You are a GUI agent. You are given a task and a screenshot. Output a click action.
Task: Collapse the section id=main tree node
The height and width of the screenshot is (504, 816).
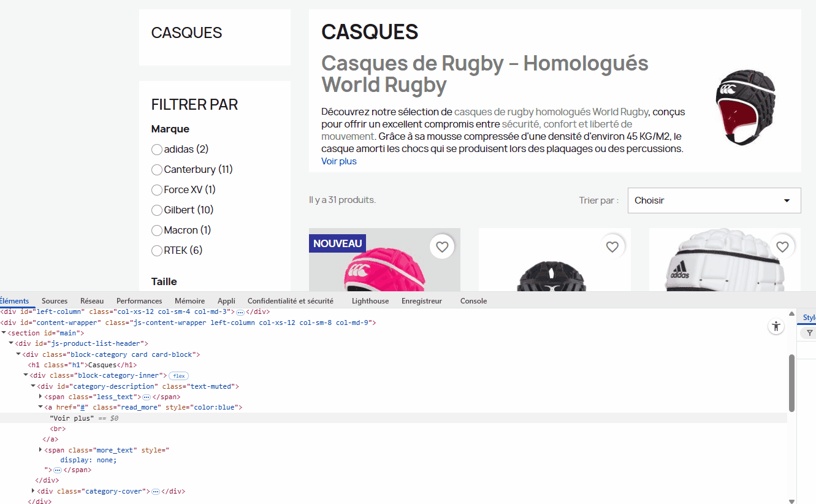click(x=4, y=332)
